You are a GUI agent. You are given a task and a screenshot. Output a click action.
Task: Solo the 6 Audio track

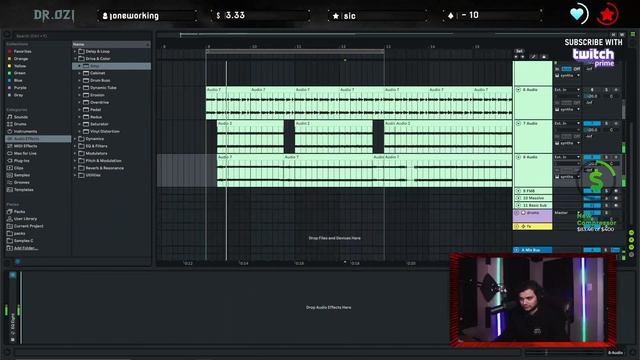pos(607,89)
